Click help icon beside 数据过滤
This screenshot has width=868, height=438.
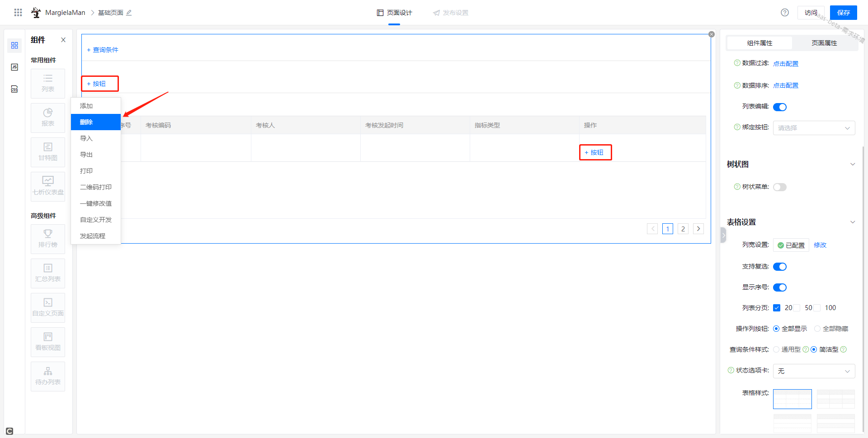737,63
